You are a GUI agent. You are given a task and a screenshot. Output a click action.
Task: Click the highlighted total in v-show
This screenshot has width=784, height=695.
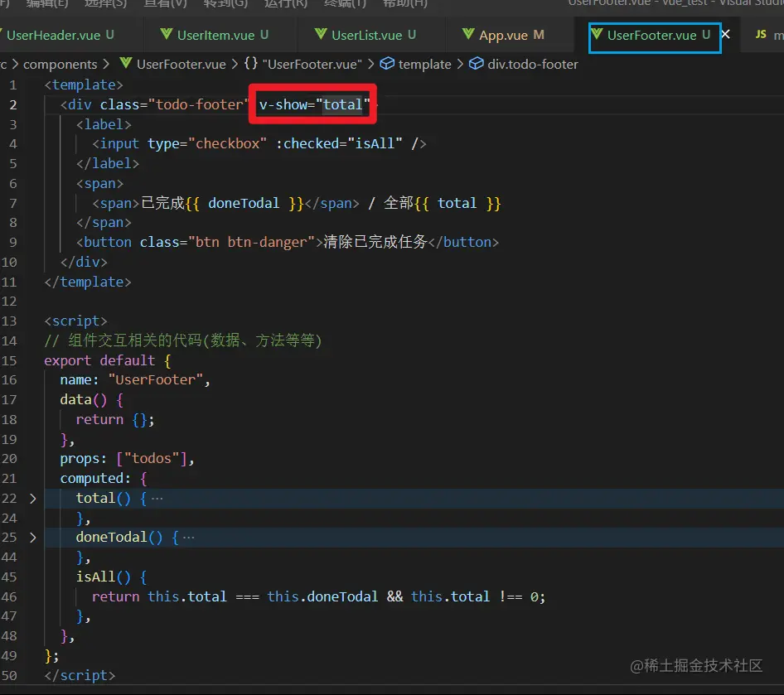342,104
